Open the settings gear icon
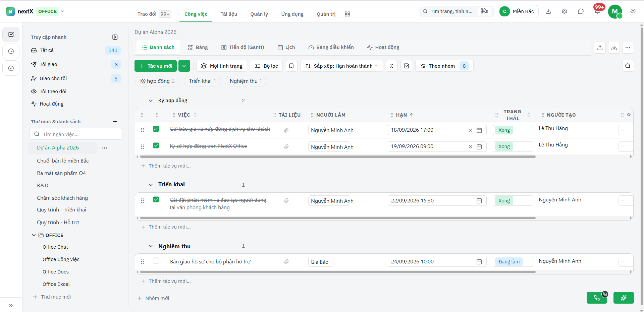This screenshot has width=644, height=312. pos(565,11)
